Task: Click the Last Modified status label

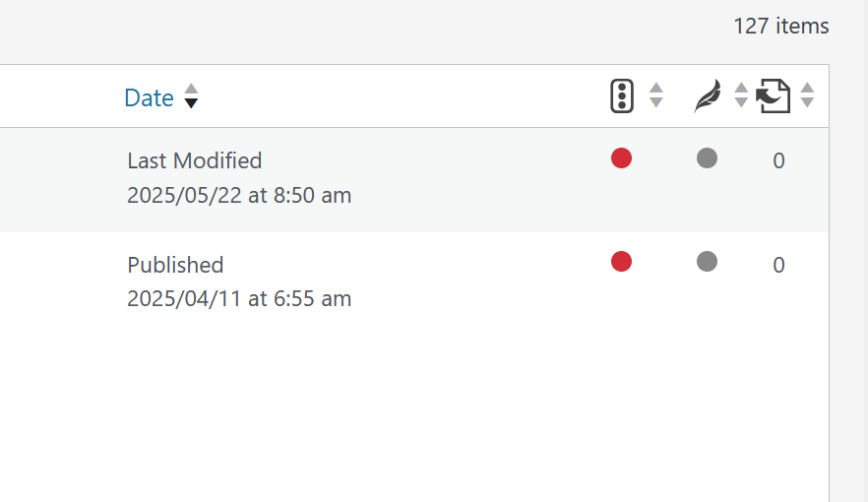Action: [x=195, y=160]
